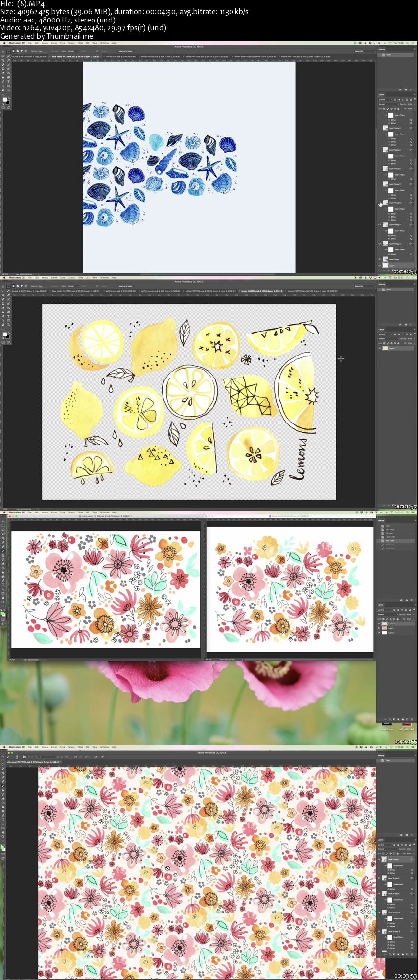Open the blend mode dropdown in the lemons frame

point(389,339)
